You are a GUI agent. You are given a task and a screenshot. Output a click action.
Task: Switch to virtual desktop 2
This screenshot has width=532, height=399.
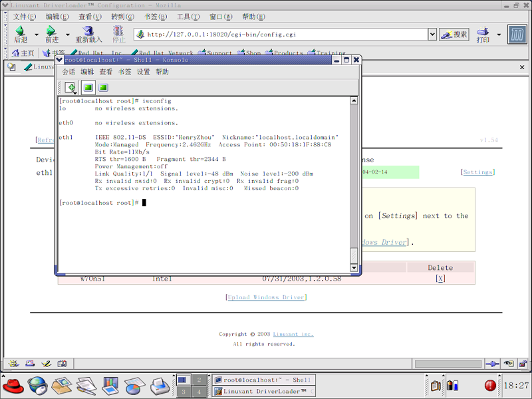199,380
